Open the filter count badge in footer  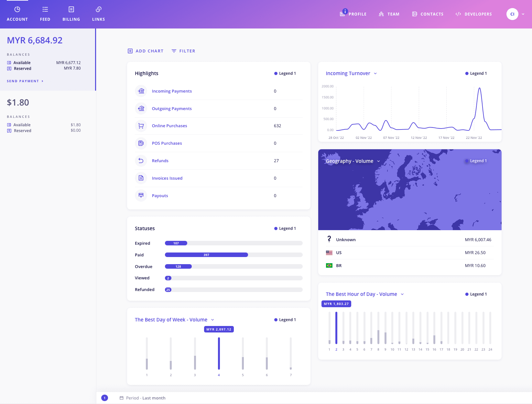(104, 398)
